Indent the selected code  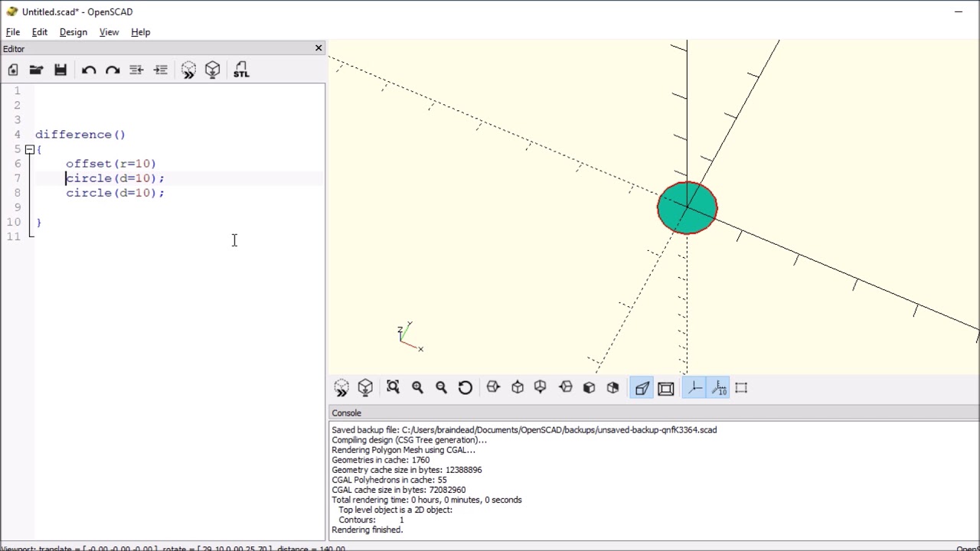pos(160,70)
